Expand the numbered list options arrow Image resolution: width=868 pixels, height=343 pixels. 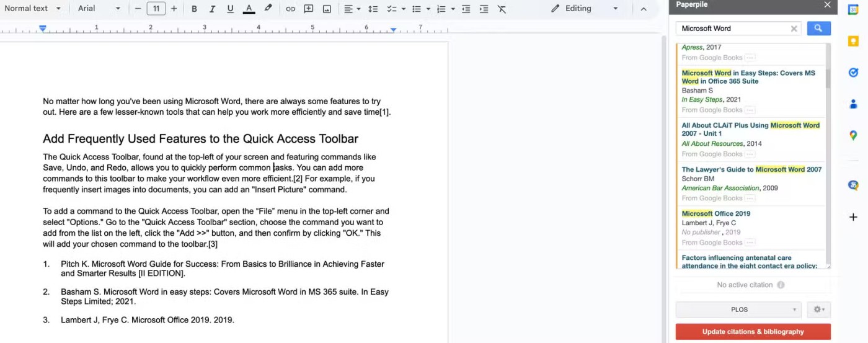point(453,9)
